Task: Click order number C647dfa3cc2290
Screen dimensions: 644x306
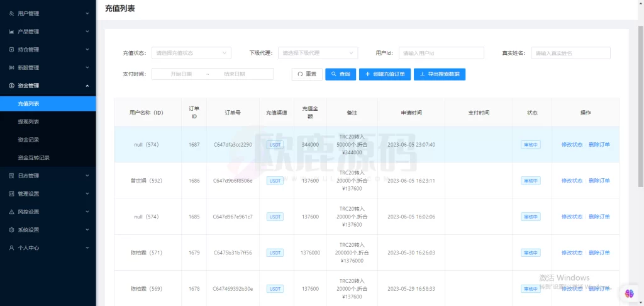Action: (233, 145)
